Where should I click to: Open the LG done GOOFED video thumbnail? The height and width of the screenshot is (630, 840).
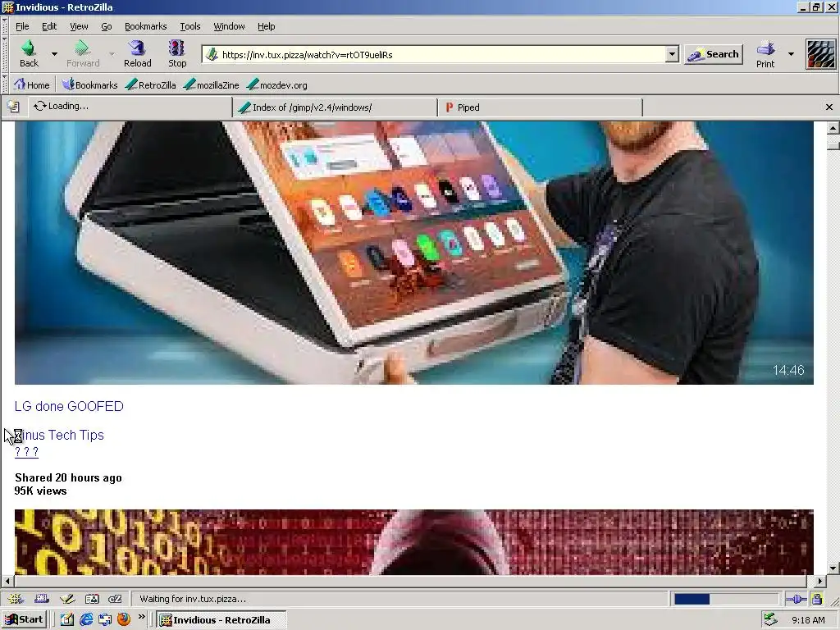tap(414, 253)
